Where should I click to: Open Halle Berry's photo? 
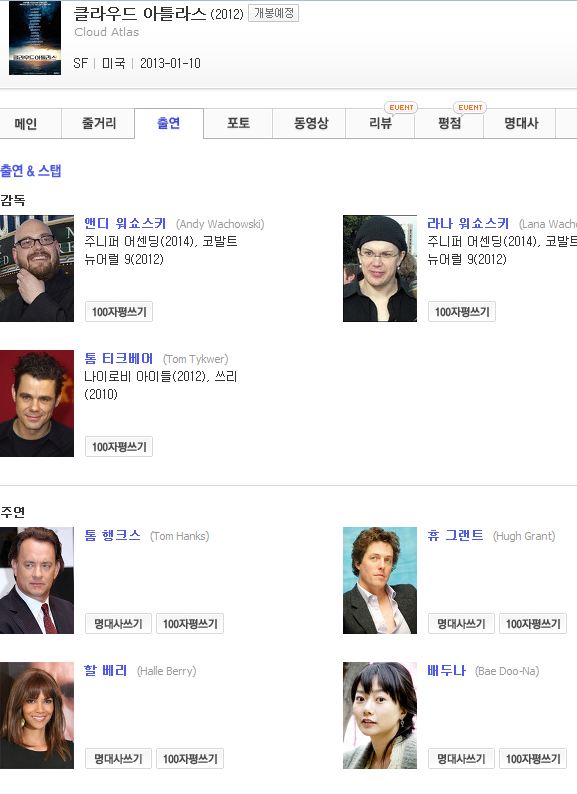click(37, 715)
